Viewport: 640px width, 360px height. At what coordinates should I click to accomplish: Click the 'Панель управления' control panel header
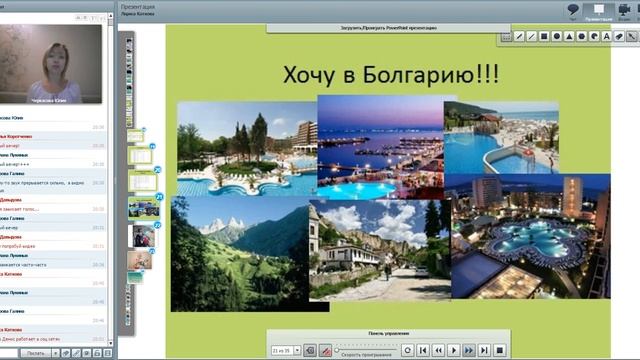389,333
